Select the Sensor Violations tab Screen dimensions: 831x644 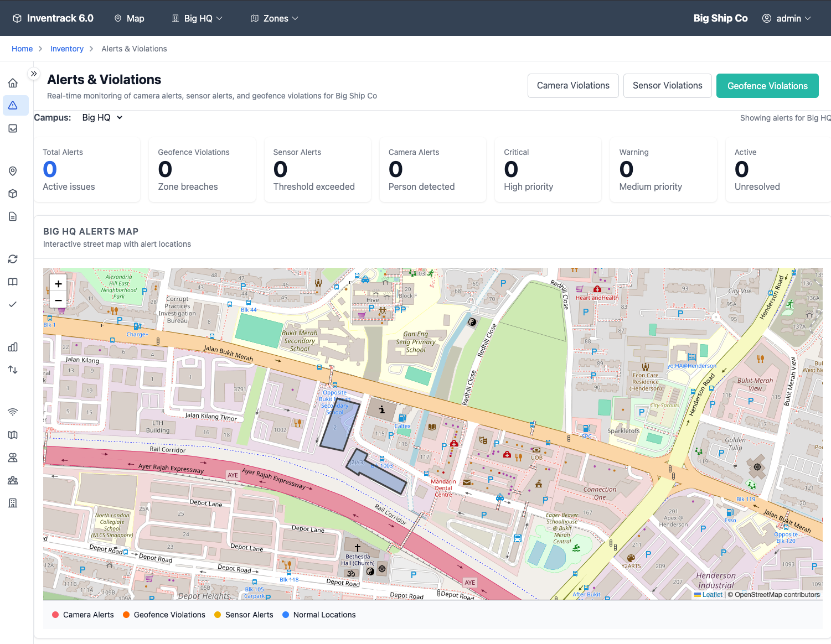click(x=667, y=85)
